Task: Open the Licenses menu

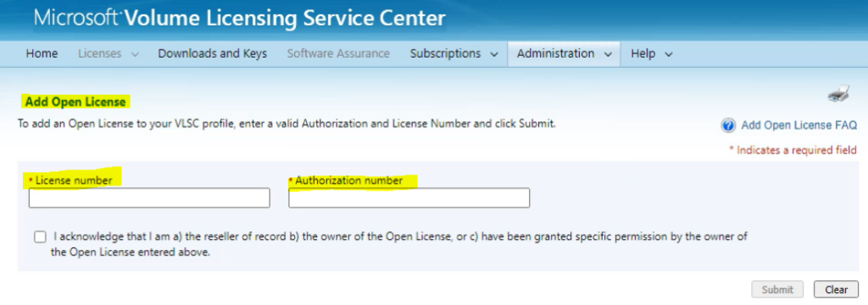Action: 100,53
